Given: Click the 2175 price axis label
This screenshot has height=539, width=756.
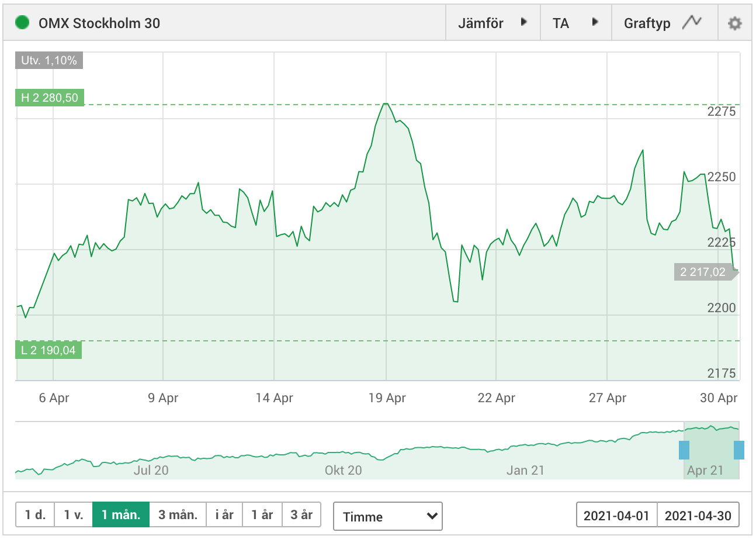Looking at the screenshot, I should coord(722,374).
